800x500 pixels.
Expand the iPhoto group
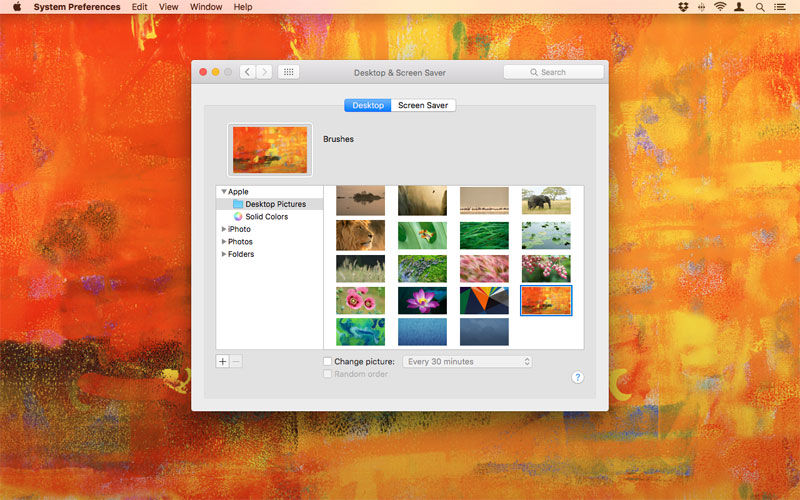point(223,229)
